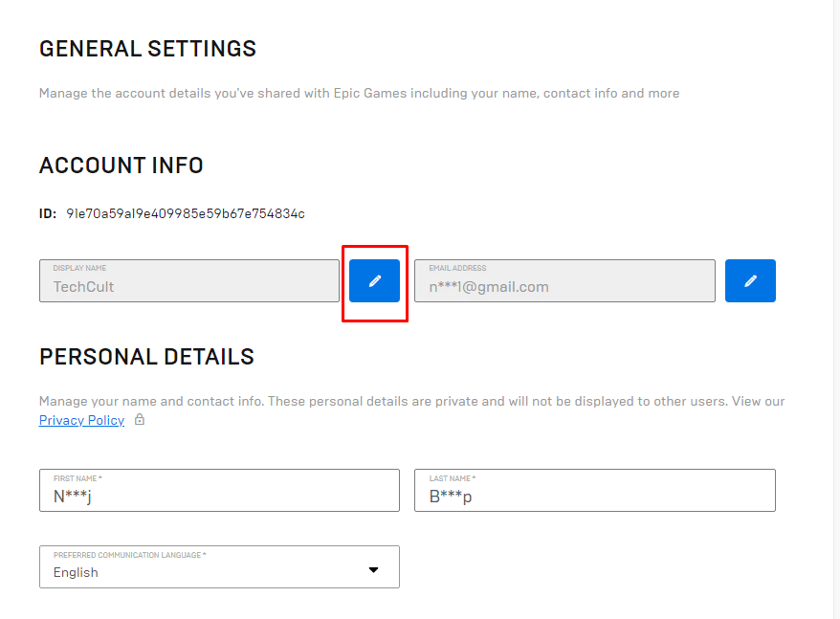Click the Account Info heading

[122, 166]
